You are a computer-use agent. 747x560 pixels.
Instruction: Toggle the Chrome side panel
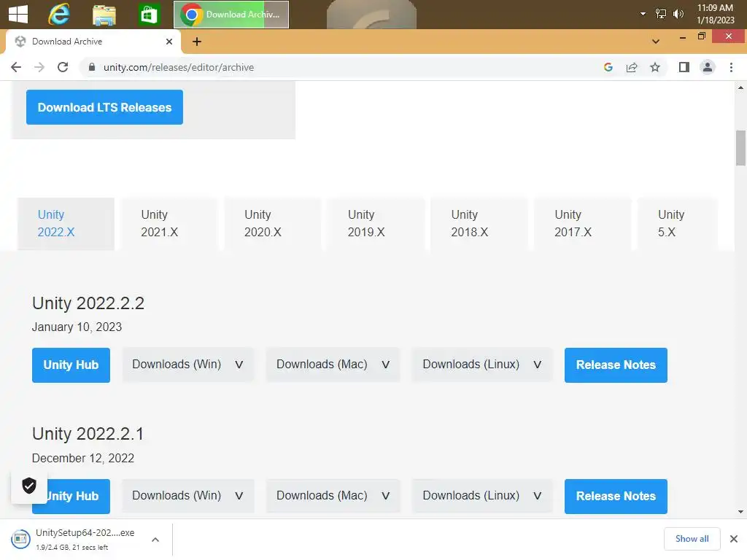684,67
